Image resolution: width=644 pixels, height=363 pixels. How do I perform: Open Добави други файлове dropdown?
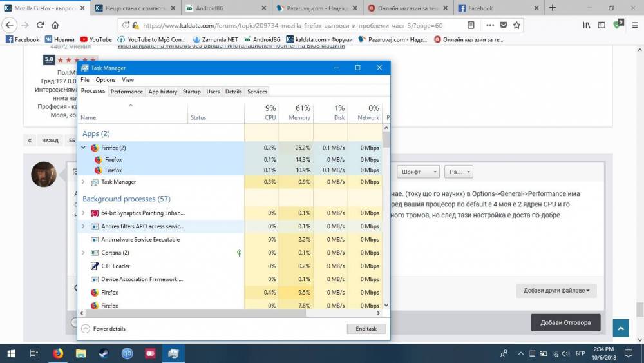click(x=556, y=291)
